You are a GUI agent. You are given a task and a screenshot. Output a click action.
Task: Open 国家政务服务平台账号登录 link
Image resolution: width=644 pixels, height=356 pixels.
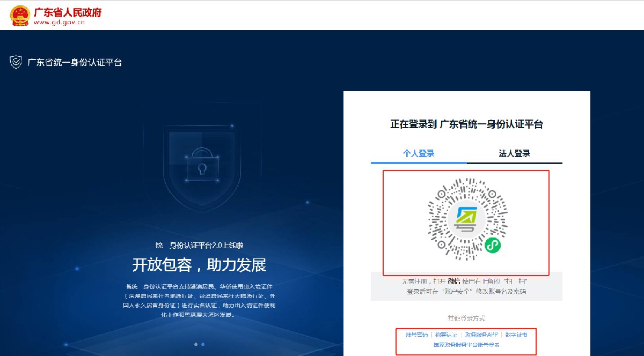click(466, 345)
